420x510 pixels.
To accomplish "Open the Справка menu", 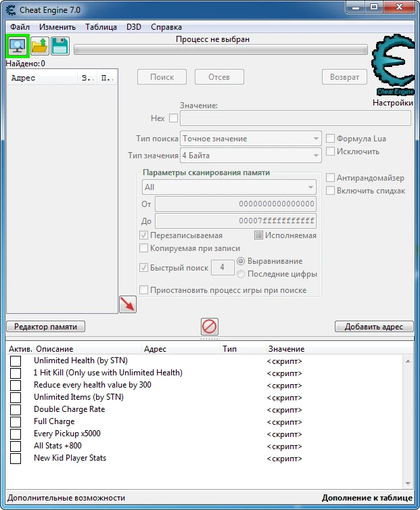I will tap(166, 27).
